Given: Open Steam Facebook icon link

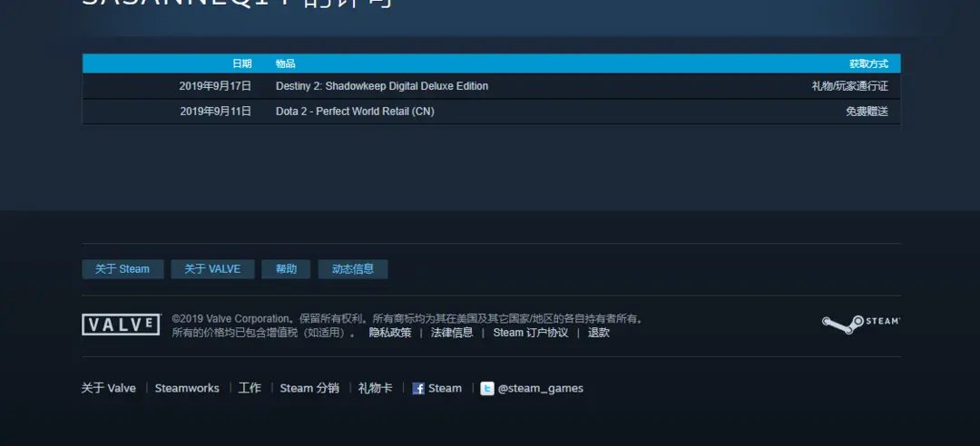Looking at the screenshot, I should [418, 389].
